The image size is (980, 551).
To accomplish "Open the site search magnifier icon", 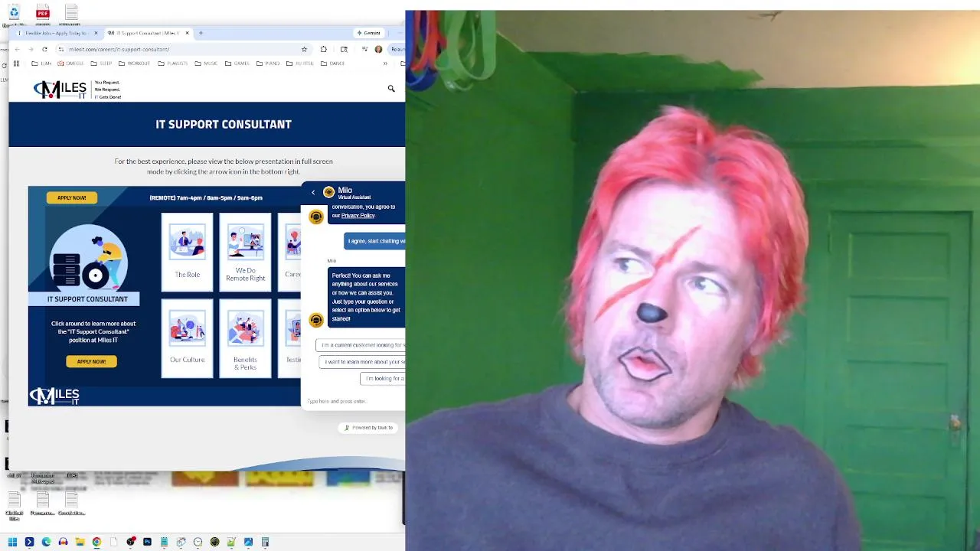I will tap(391, 89).
